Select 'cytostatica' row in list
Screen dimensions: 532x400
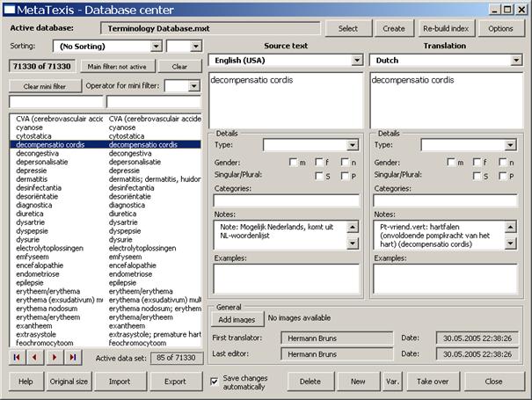pos(106,136)
